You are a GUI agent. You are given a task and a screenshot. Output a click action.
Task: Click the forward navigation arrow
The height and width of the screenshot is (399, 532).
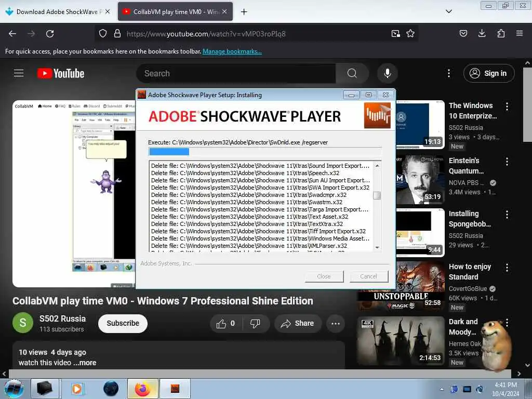[31, 34]
